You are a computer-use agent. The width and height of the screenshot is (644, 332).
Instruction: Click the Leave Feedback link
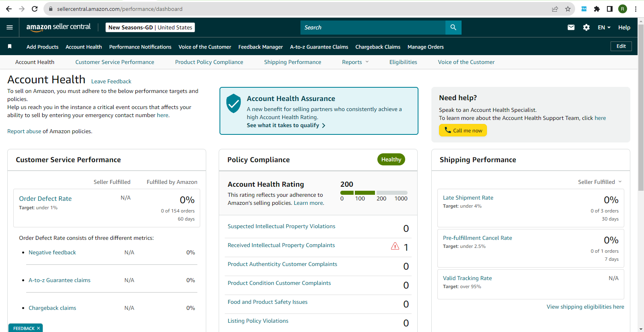click(x=111, y=81)
